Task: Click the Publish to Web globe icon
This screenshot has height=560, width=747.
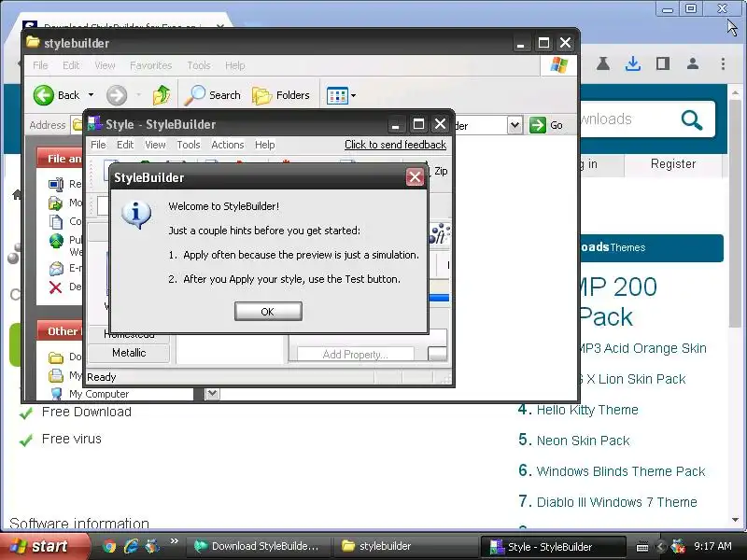Action: pyautogui.click(x=56, y=241)
